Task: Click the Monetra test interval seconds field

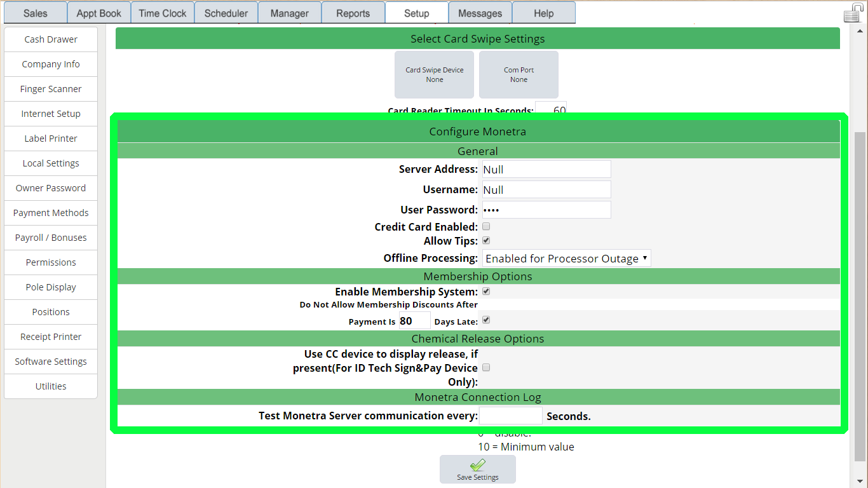Action: click(x=510, y=416)
